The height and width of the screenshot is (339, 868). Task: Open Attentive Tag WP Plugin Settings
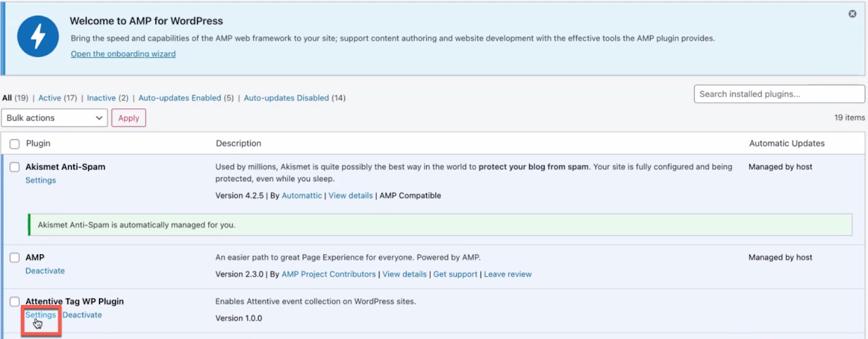41,315
